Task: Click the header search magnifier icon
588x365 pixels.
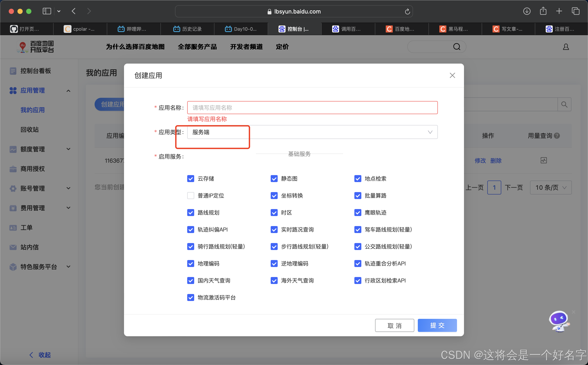Action: coord(457,47)
